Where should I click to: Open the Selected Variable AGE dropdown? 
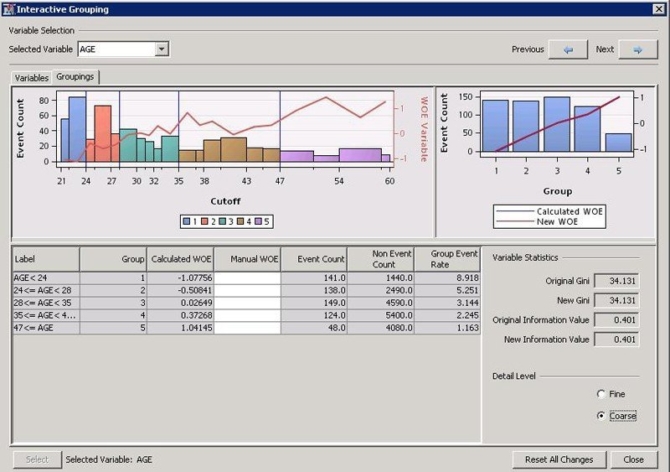162,49
